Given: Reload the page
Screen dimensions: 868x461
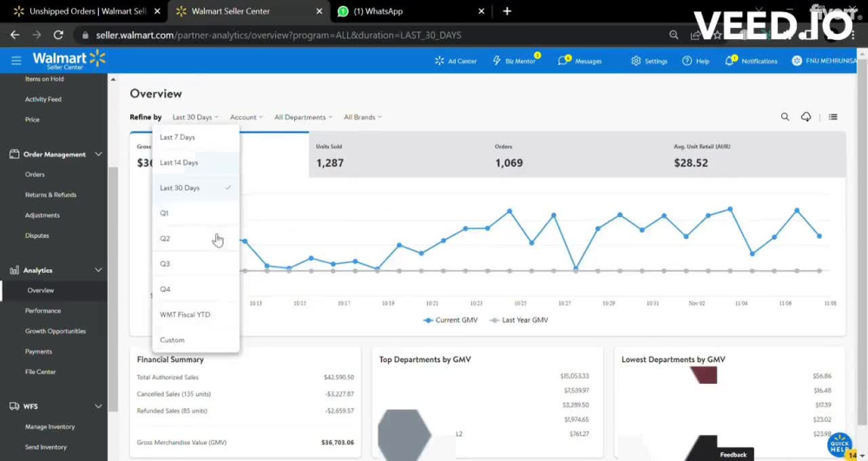Looking at the screenshot, I should [x=58, y=35].
